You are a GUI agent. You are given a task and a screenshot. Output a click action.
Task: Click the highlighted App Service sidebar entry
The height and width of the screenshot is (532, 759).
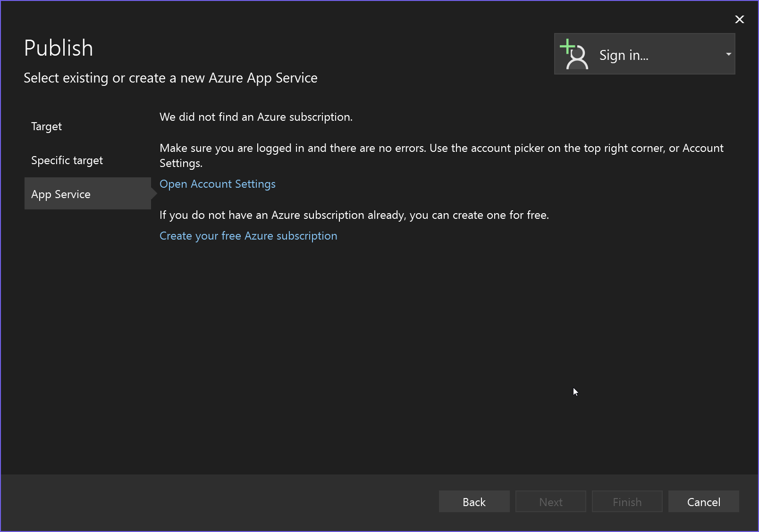60,193
